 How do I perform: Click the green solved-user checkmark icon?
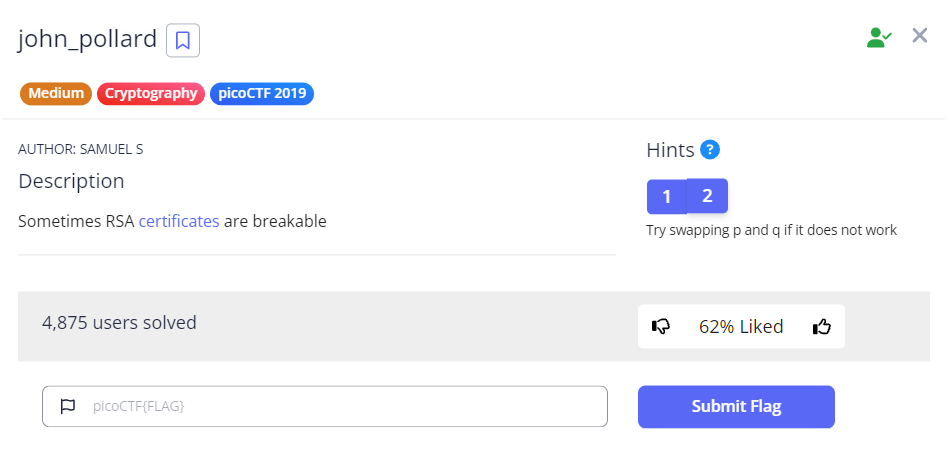pos(879,38)
